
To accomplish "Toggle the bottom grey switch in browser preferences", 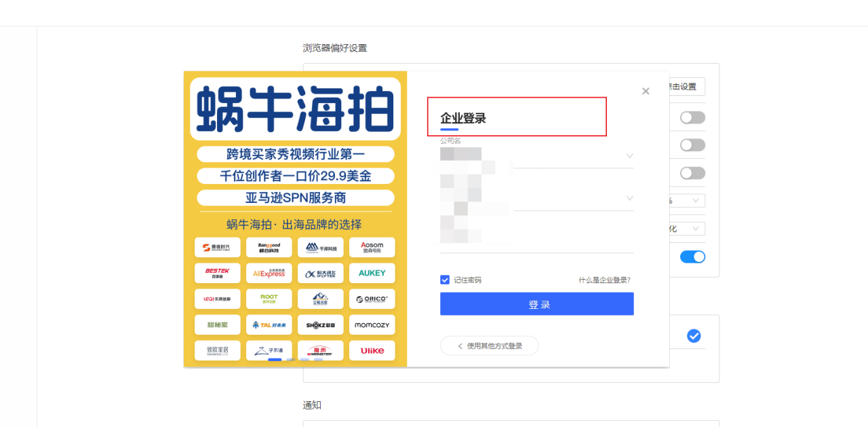I will [x=692, y=173].
